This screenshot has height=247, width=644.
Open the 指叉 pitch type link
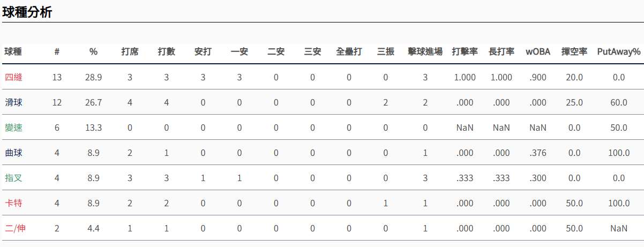[13, 178]
